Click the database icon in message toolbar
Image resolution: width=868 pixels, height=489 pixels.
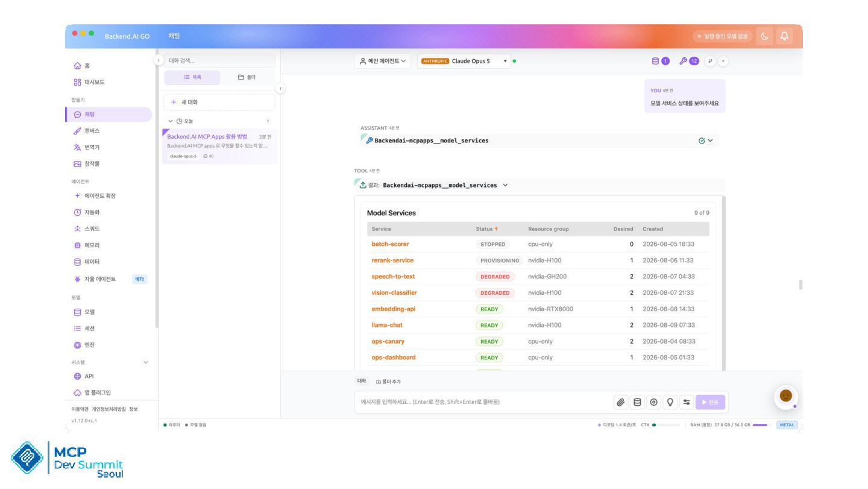pos(637,402)
